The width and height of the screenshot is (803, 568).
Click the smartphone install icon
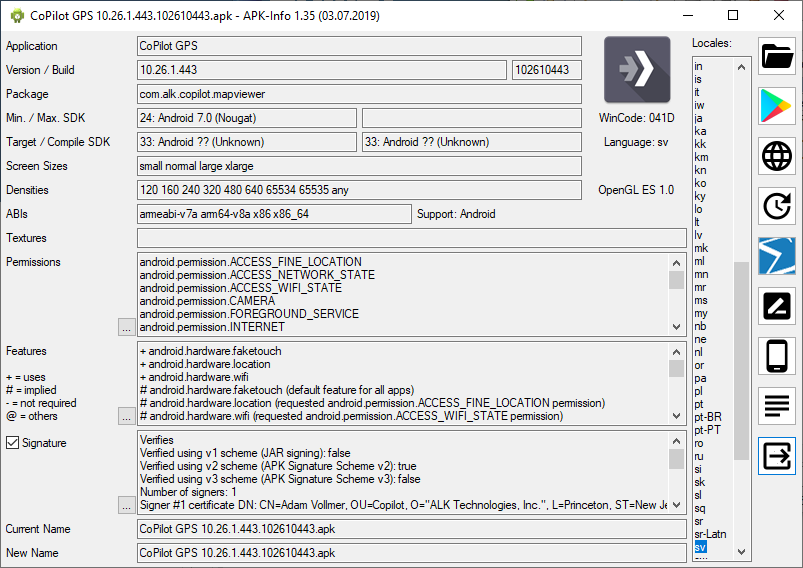click(777, 355)
